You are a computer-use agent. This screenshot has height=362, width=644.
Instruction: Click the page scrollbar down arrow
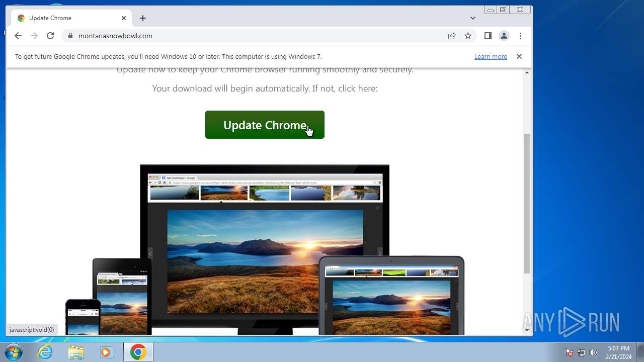pos(527,330)
